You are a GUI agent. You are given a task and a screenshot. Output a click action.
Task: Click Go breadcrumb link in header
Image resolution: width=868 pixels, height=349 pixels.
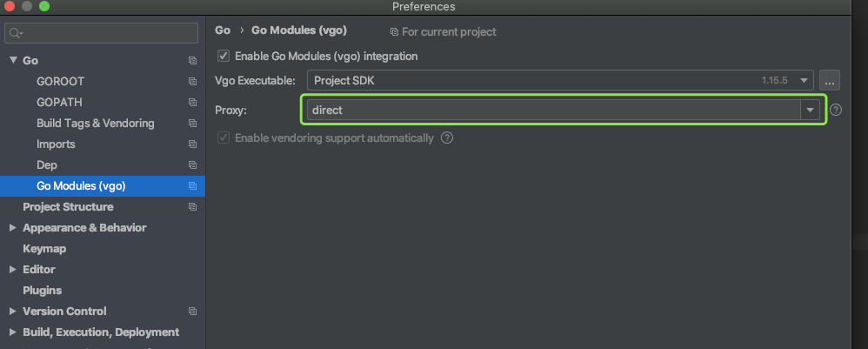point(223,30)
